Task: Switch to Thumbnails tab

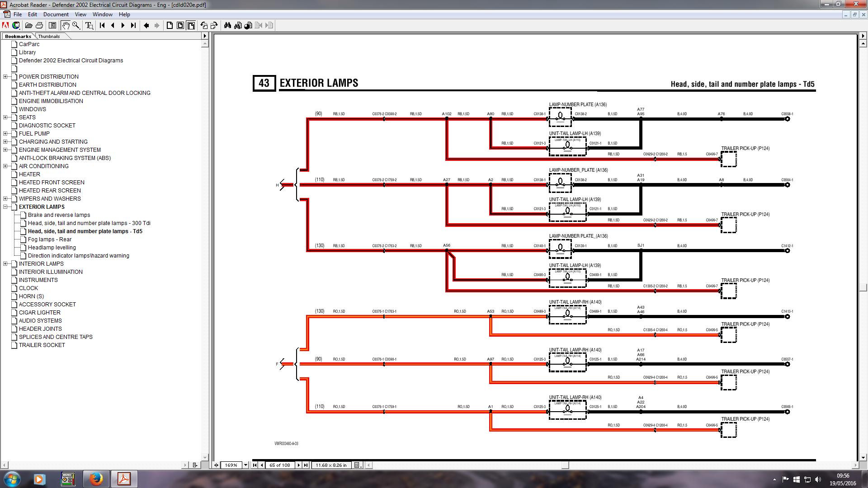Action: tap(49, 37)
